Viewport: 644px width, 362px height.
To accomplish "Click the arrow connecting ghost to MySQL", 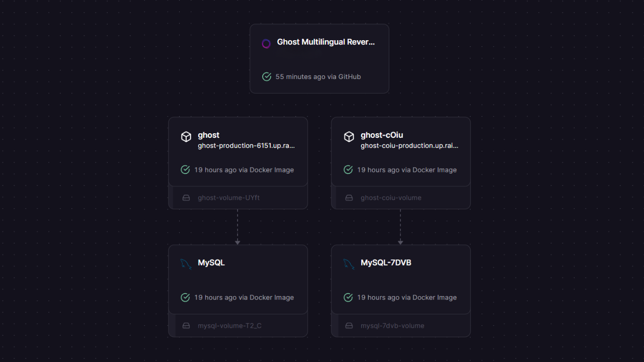I will pyautogui.click(x=237, y=226).
